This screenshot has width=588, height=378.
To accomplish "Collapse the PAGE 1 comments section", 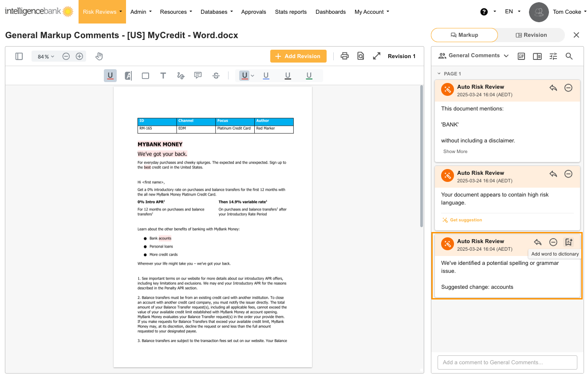I will pos(439,74).
